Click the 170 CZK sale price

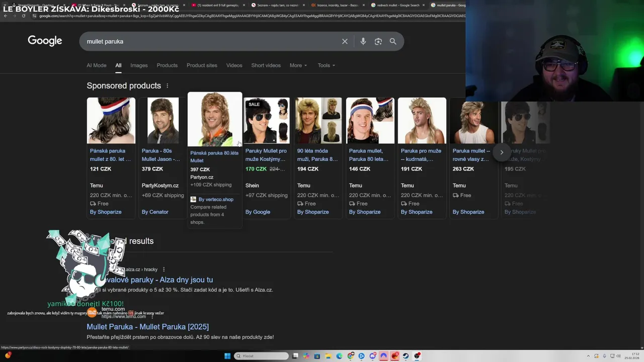tap(256, 169)
